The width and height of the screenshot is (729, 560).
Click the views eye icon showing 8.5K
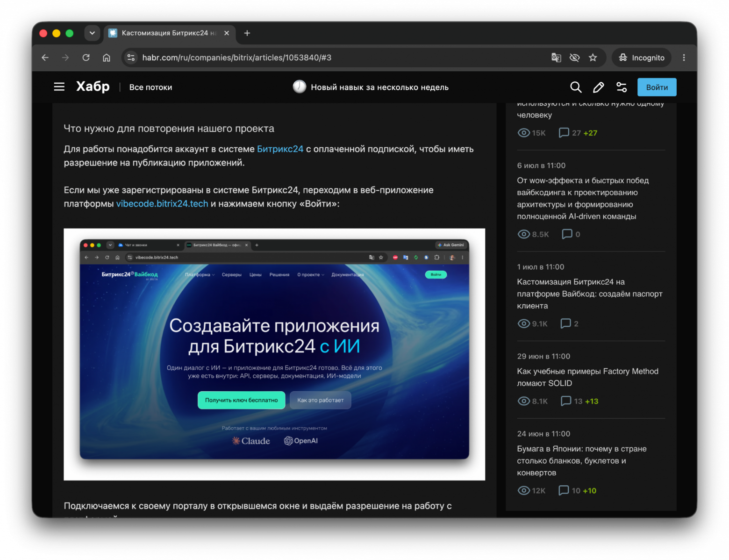pos(524,234)
